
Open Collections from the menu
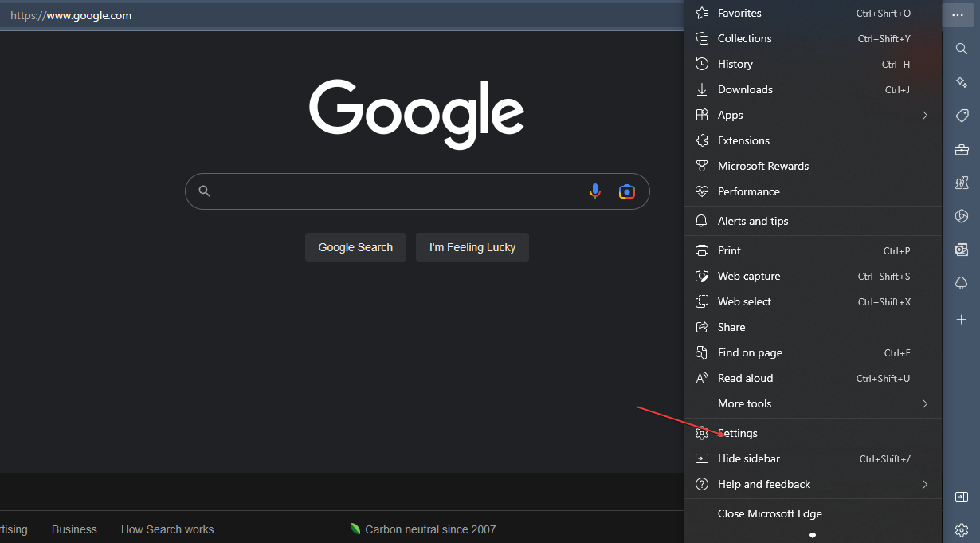coord(813,38)
